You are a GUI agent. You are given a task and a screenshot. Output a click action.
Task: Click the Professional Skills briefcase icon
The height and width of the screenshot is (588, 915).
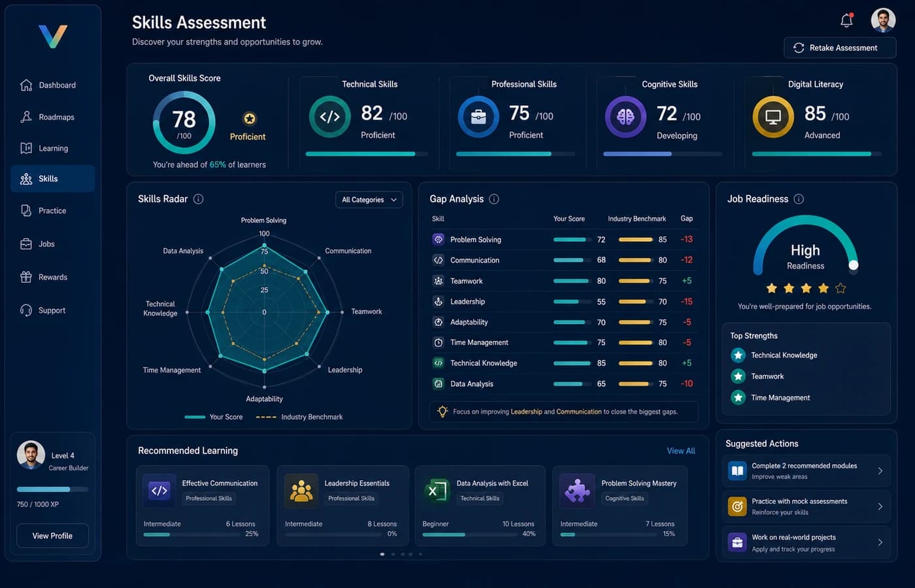tap(478, 117)
